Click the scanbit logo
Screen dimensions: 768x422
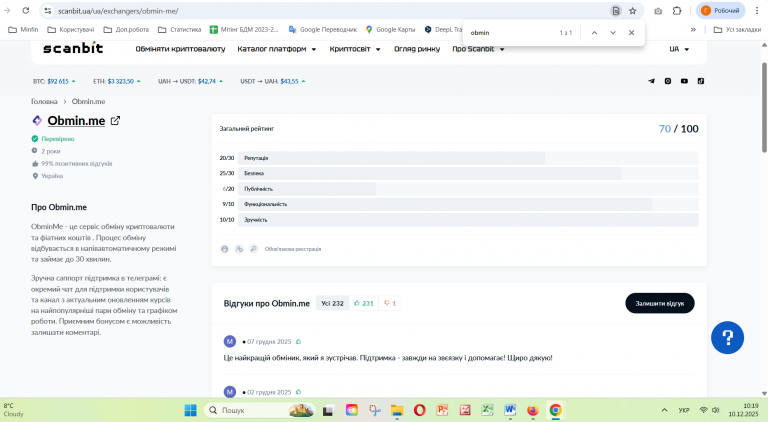tap(73, 48)
